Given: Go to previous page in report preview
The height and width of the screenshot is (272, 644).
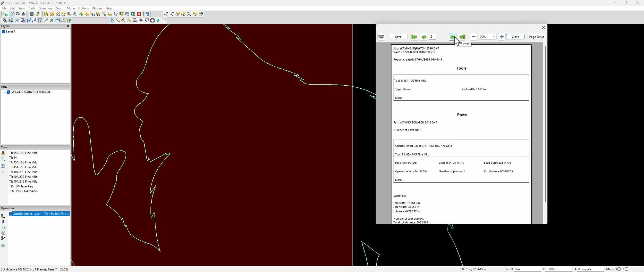Looking at the screenshot, I should point(423,37).
